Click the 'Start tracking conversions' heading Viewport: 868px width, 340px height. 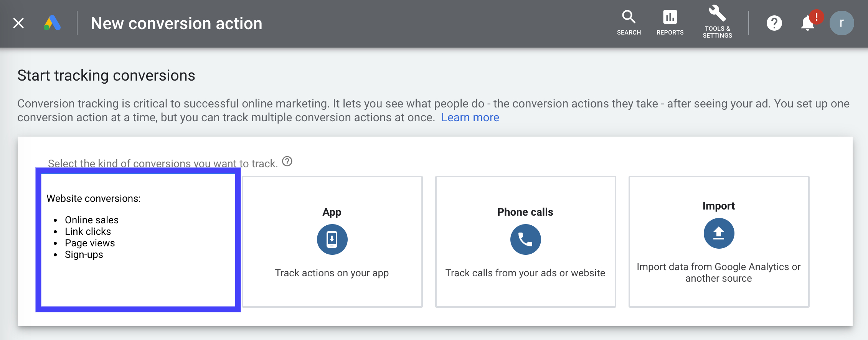[x=106, y=76]
